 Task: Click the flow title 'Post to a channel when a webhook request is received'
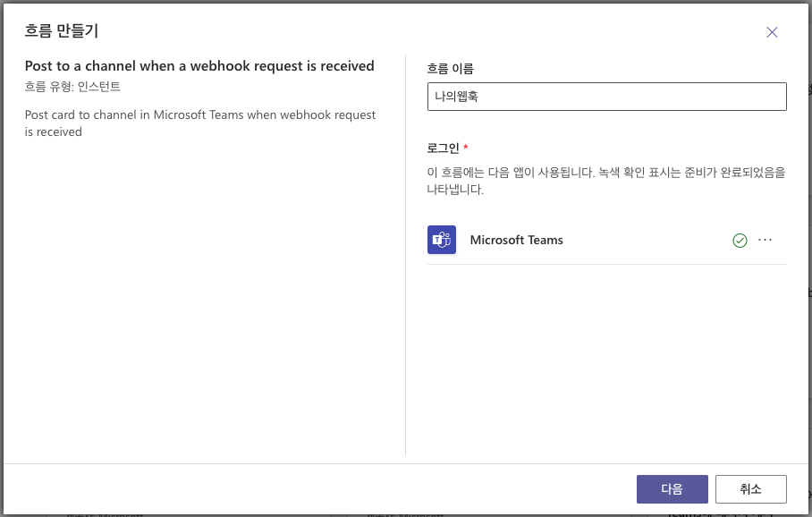[x=199, y=66]
